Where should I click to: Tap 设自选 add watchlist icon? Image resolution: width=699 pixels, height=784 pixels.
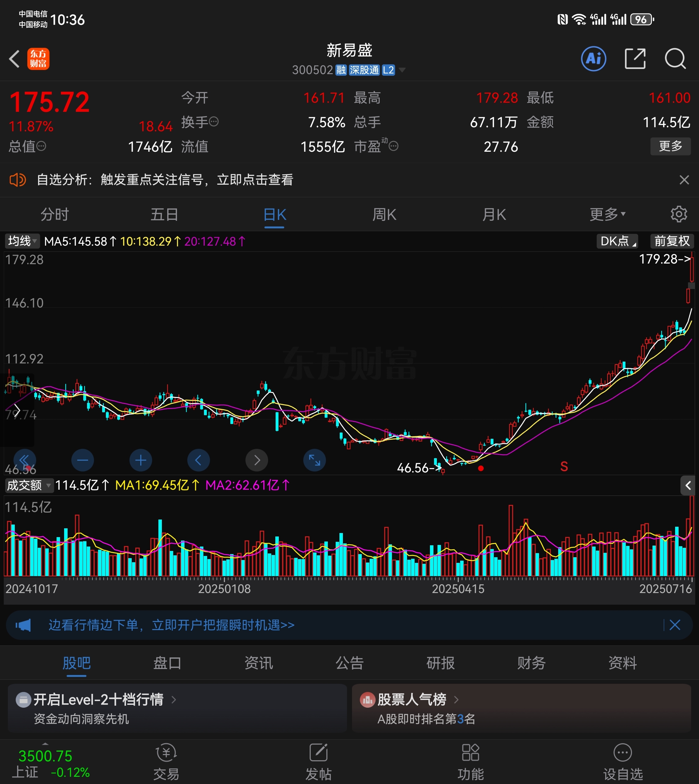[623, 762]
